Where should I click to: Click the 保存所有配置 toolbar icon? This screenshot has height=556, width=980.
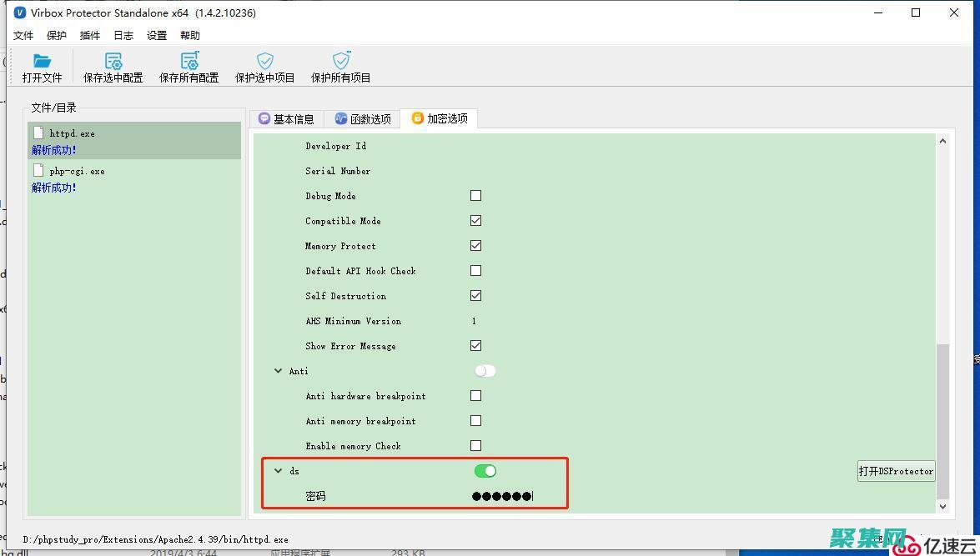click(x=189, y=61)
